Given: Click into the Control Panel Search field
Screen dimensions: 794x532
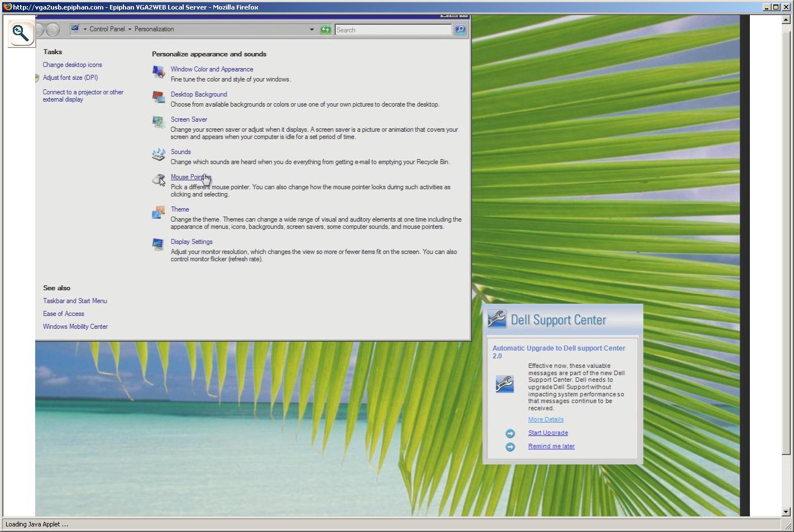Looking at the screenshot, I should pyautogui.click(x=393, y=30).
